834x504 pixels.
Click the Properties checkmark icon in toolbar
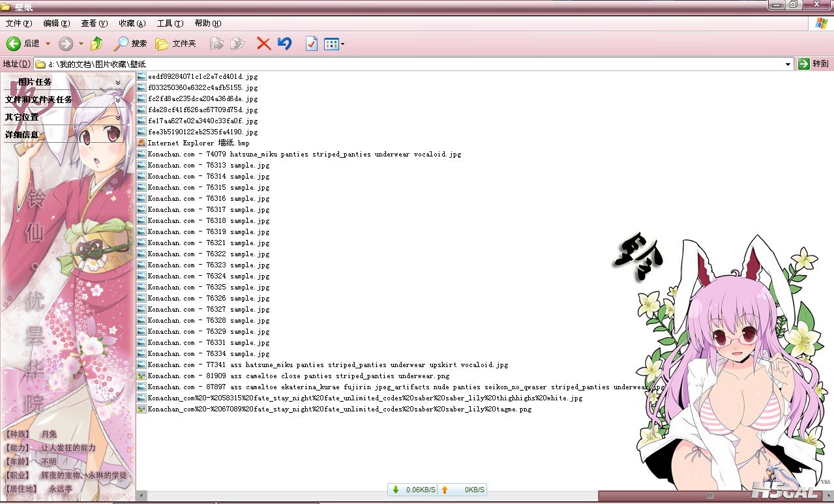pyautogui.click(x=312, y=44)
